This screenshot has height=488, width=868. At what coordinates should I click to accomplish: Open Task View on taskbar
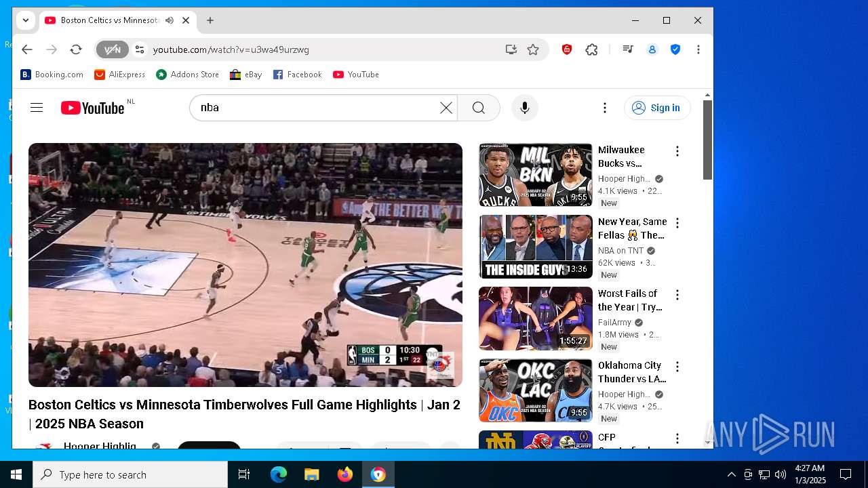click(244, 474)
